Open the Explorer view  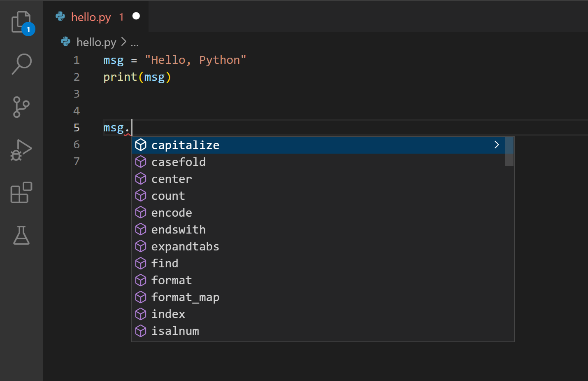[21, 22]
